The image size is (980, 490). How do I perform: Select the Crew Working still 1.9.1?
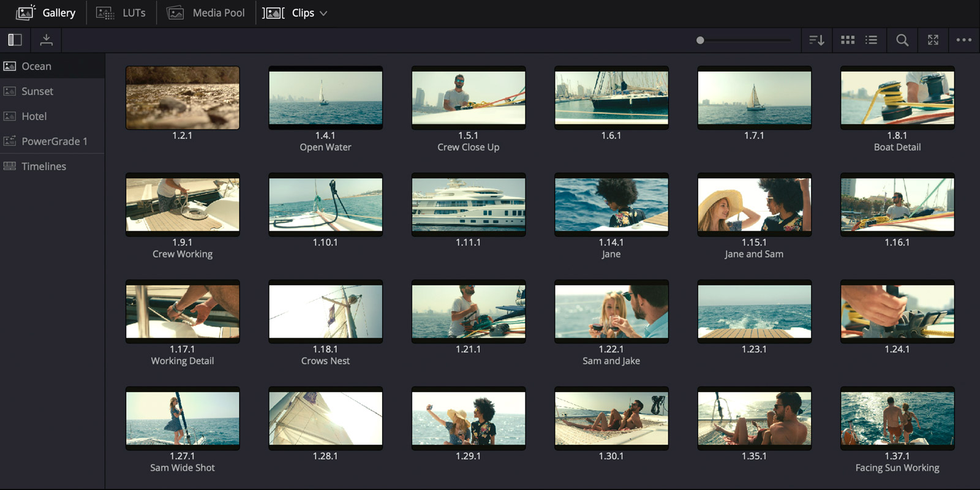(x=183, y=205)
